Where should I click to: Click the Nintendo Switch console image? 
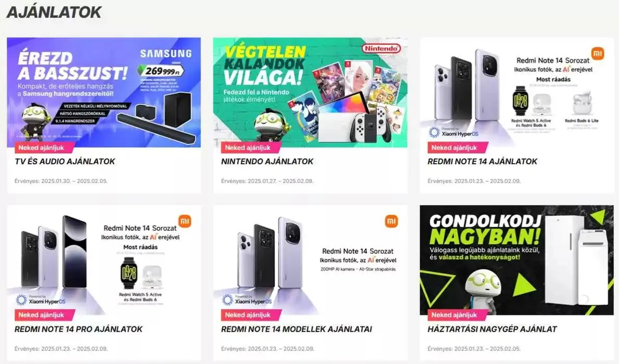[x=355, y=119]
